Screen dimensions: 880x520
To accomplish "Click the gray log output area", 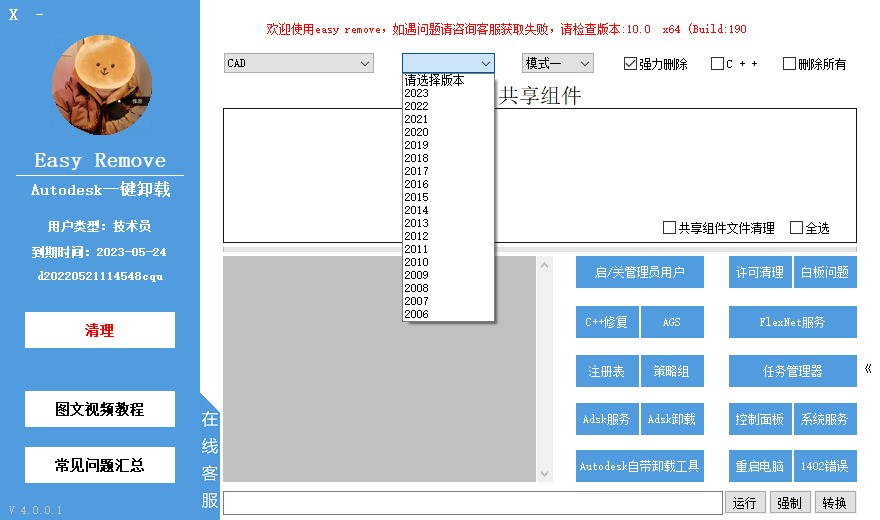I will coord(379,369).
